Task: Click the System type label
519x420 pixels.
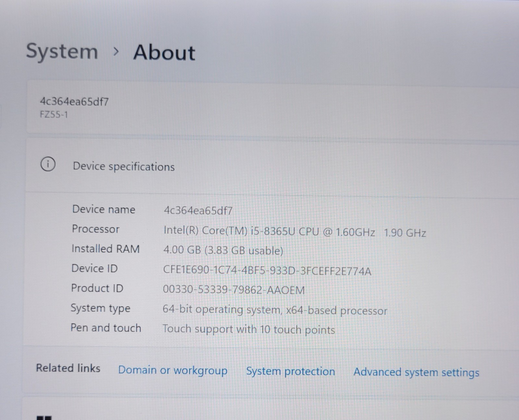Action: click(101, 308)
